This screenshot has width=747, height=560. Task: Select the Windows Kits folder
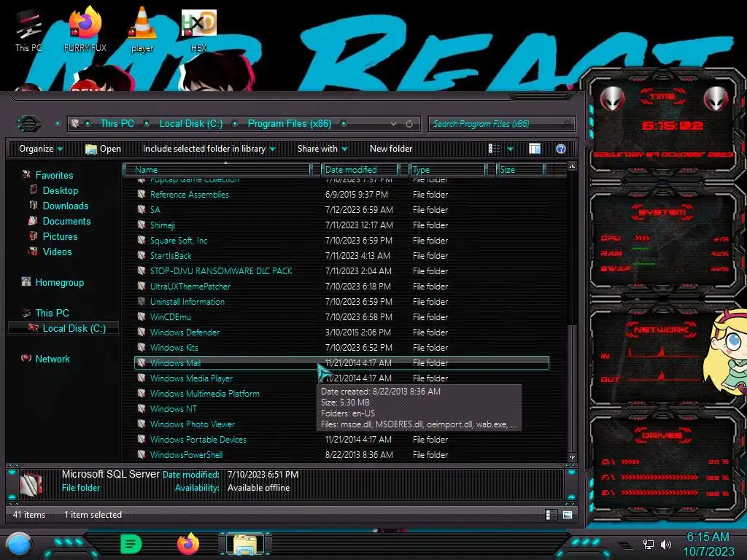tap(174, 348)
